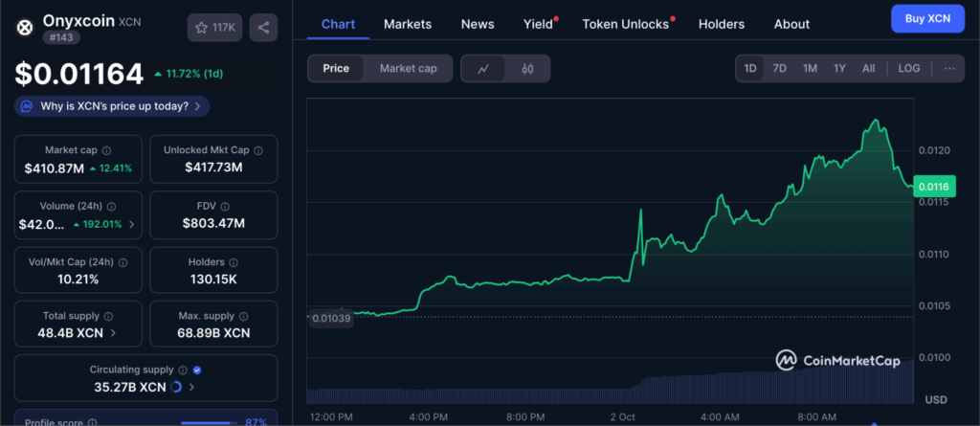Open 'Why is XCN's price up today?'
The width and height of the screenshot is (980, 426).
(112, 106)
